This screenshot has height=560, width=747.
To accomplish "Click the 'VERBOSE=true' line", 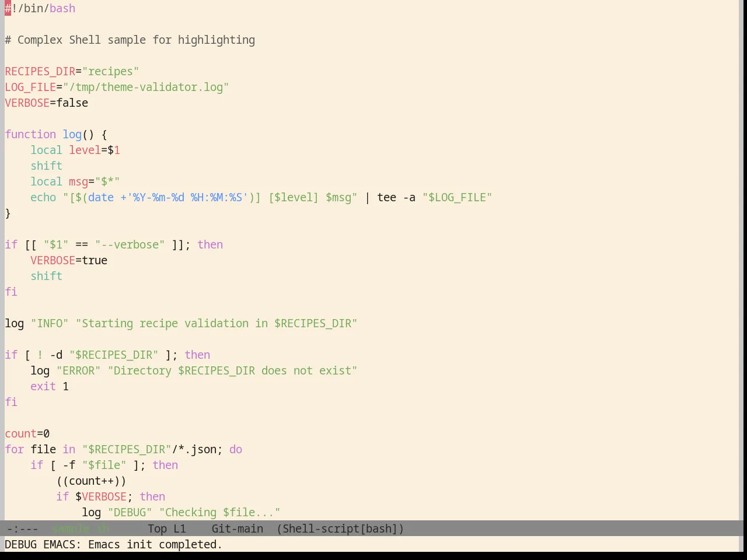I will (x=69, y=261).
